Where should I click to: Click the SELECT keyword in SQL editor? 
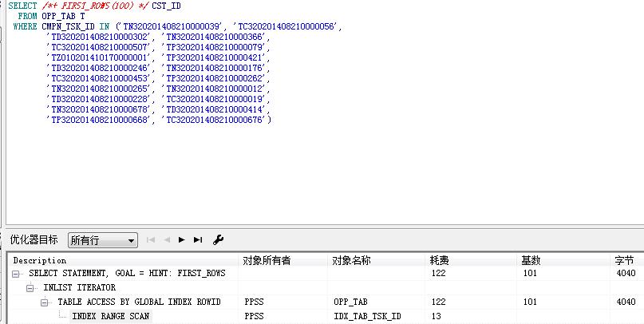point(22,6)
